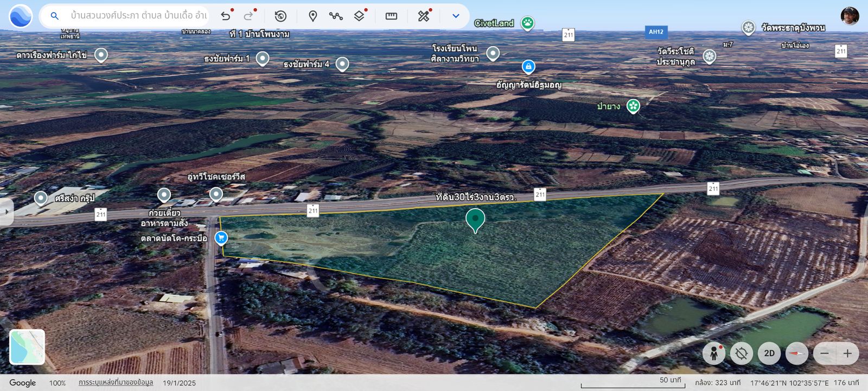Click the redo arrow in toolbar
This screenshot has height=391, width=868.
coord(248,16)
